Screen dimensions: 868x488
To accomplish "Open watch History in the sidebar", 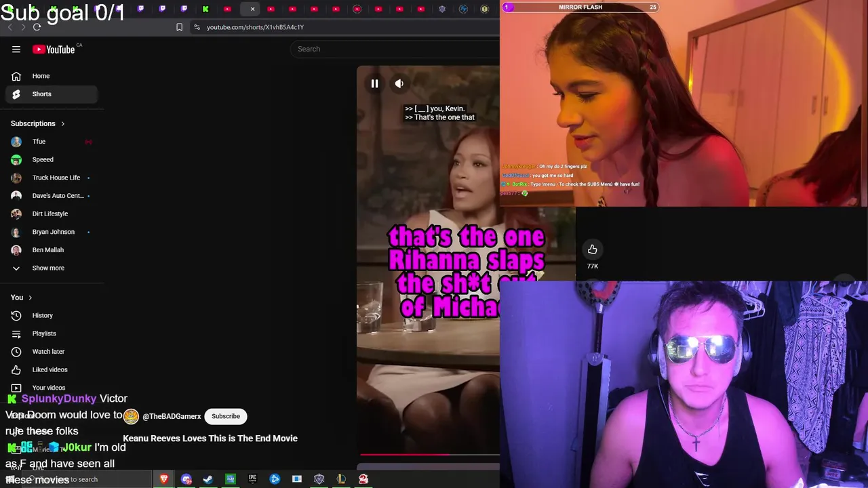I will 52,315.
